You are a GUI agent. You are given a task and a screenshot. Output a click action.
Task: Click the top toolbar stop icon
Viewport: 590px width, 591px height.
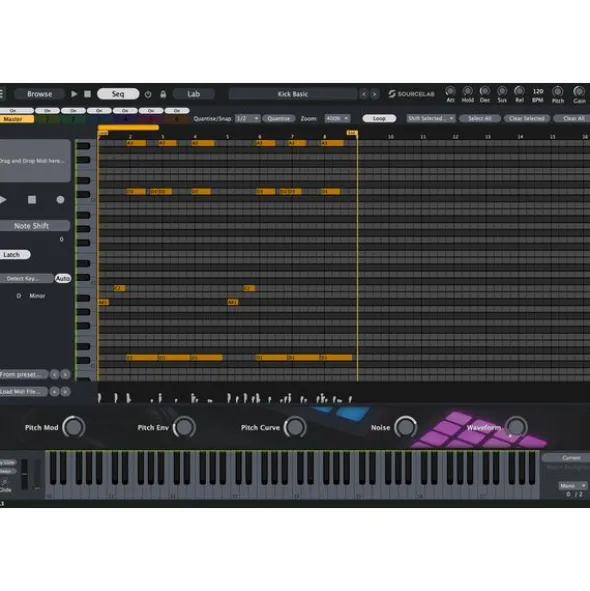(x=87, y=94)
